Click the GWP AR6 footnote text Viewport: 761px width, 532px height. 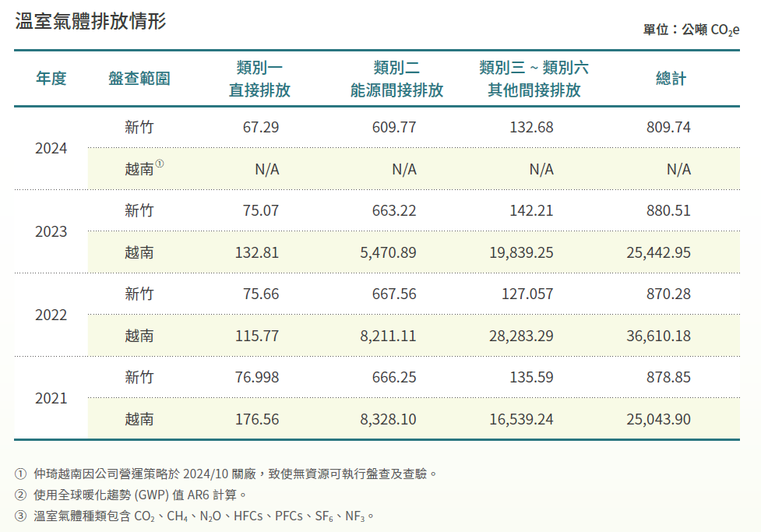click(x=140, y=494)
